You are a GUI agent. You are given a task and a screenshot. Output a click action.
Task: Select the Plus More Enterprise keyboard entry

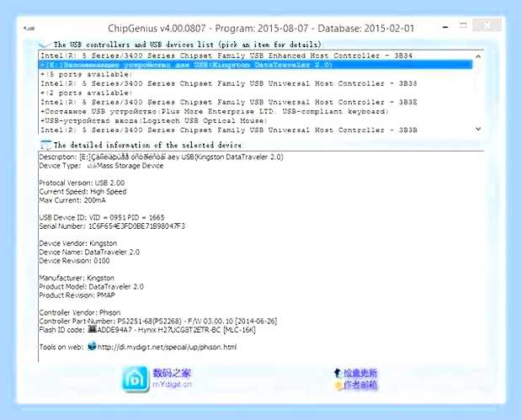pos(215,111)
